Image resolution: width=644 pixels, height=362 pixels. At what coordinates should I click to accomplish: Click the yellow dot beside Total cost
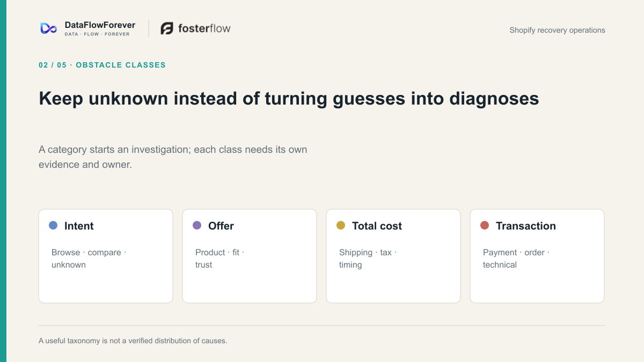(341, 225)
